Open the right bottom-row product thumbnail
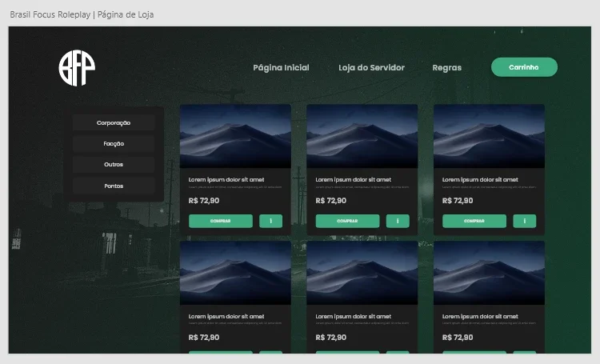Viewport: 600px width, 364px height. pos(489,273)
